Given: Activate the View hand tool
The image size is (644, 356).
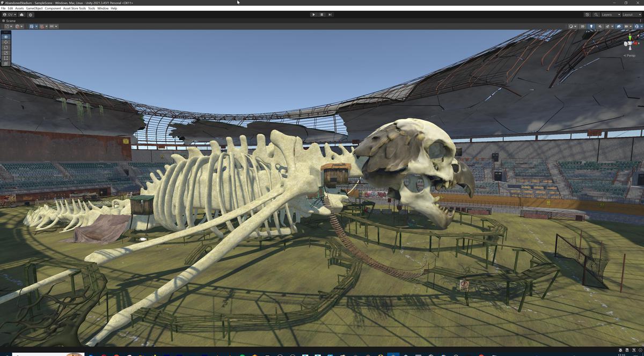Looking at the screenshot, I should tap(5, 37).
